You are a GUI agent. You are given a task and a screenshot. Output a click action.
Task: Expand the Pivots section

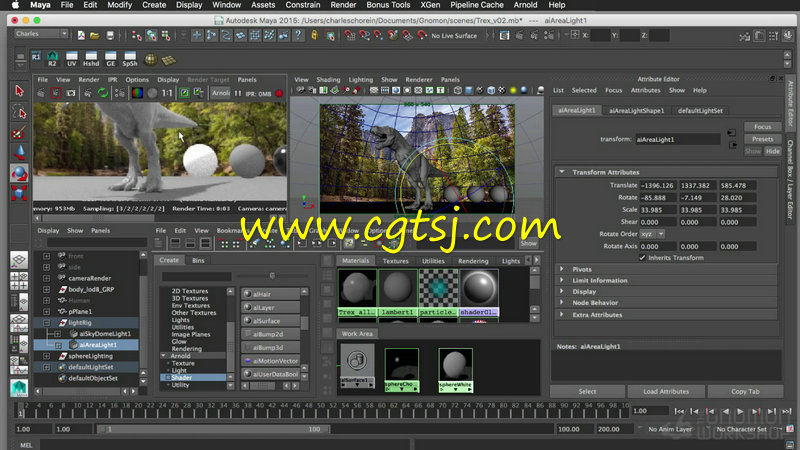click(x=562, y=269)
